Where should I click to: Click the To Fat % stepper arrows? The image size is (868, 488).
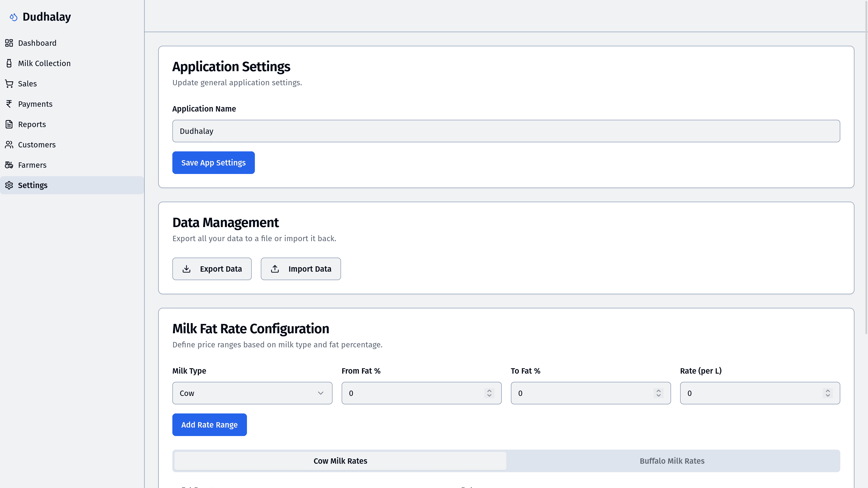click(658, 393)
